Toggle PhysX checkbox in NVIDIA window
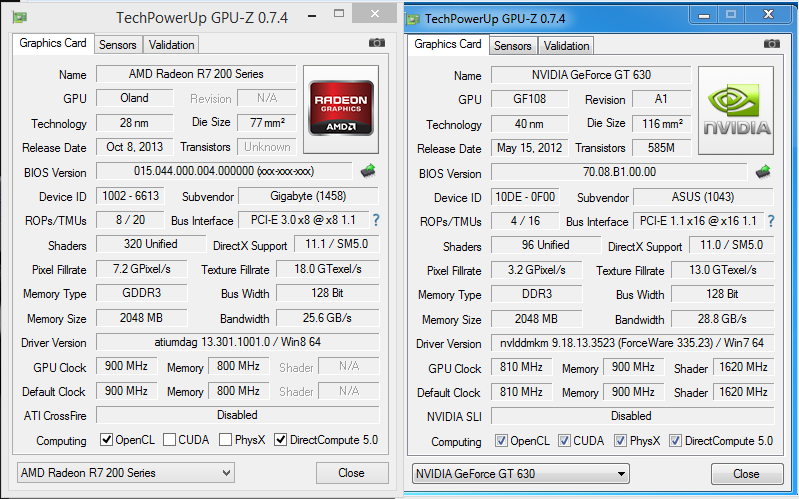The height and width of the screenshot is (499, 799). click(x=620, y=440)
